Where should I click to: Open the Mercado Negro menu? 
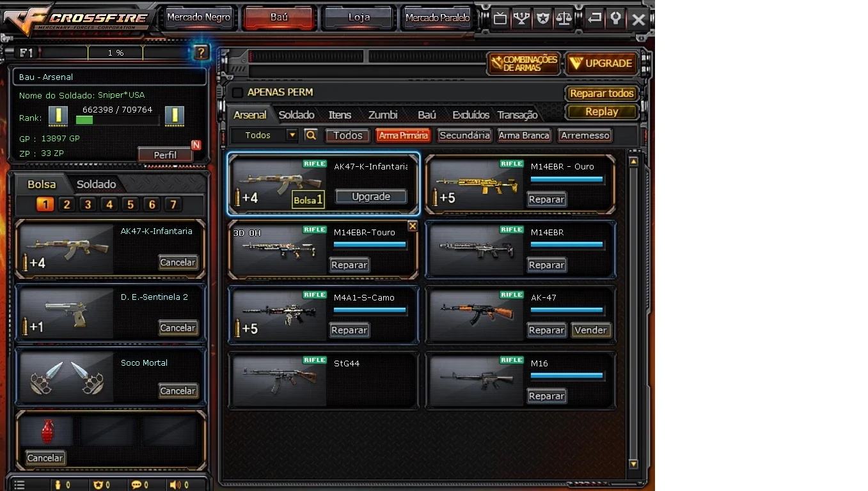(x=198, y=18)
